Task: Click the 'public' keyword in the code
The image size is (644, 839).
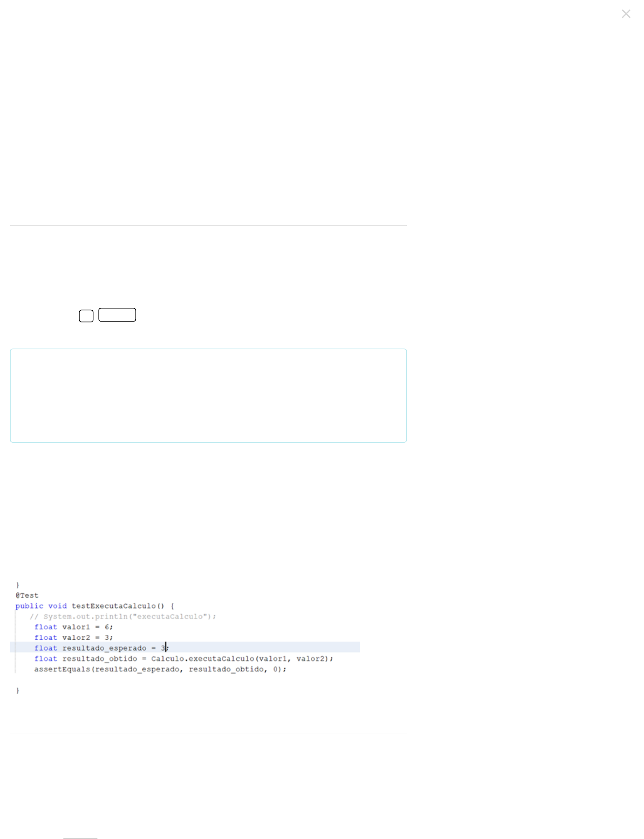Action: (29, 606)
